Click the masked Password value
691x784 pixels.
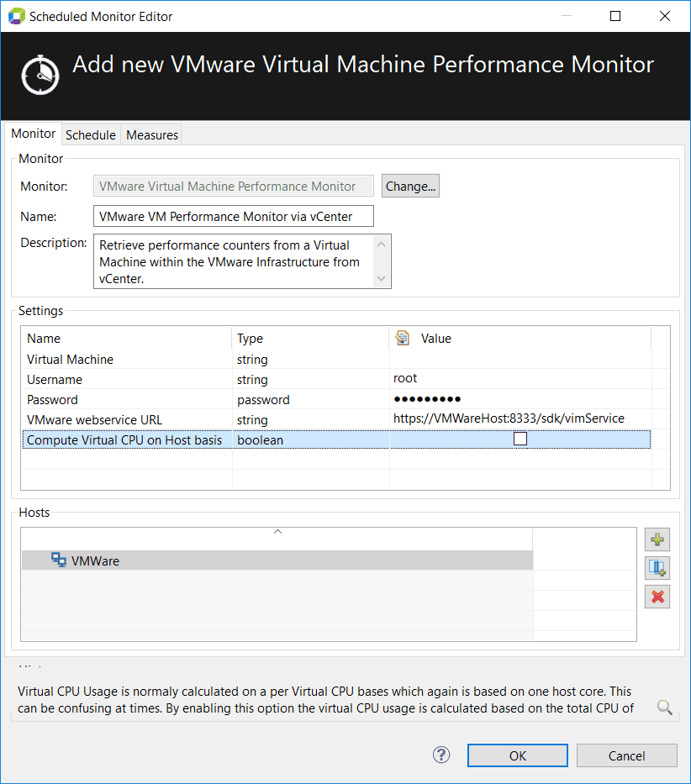point(427,399)
